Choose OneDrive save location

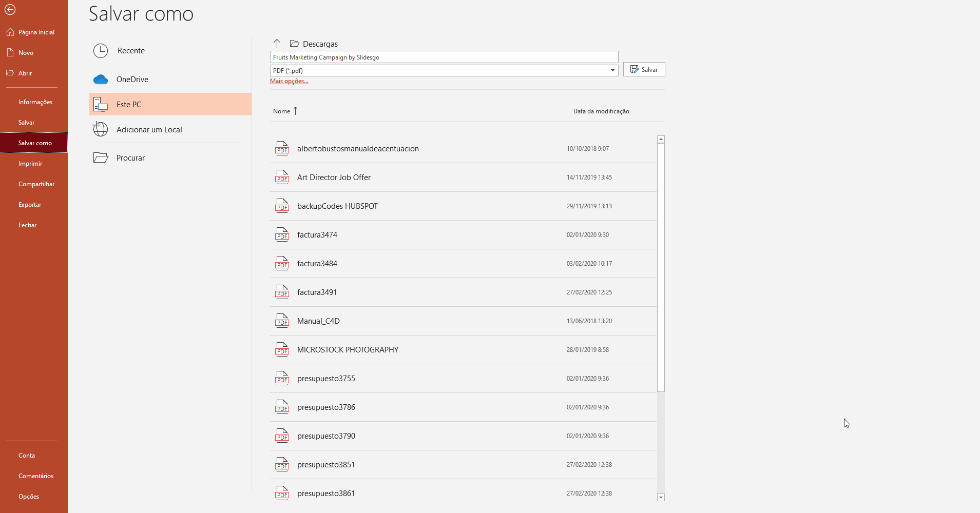(x=170, y=80)
